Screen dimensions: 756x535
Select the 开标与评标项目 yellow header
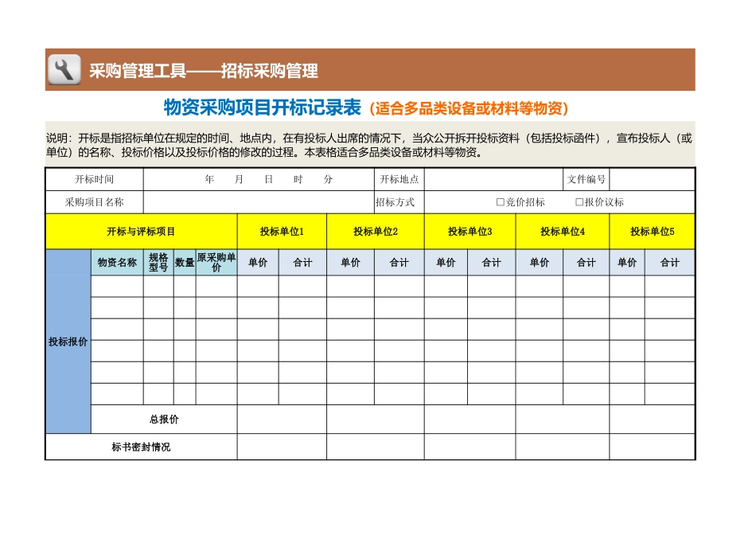[x=140, y=231]
